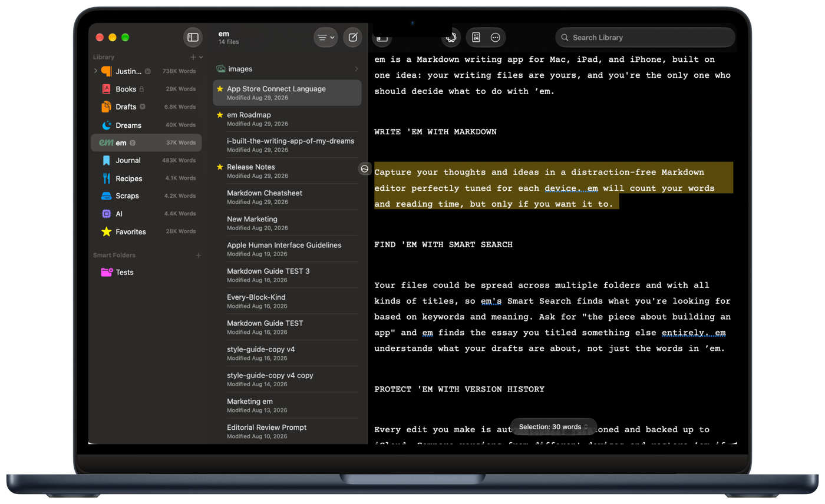Open the Drafts folder icon
This screenshot has height=504, width=825.
click(x=106, y=107)
